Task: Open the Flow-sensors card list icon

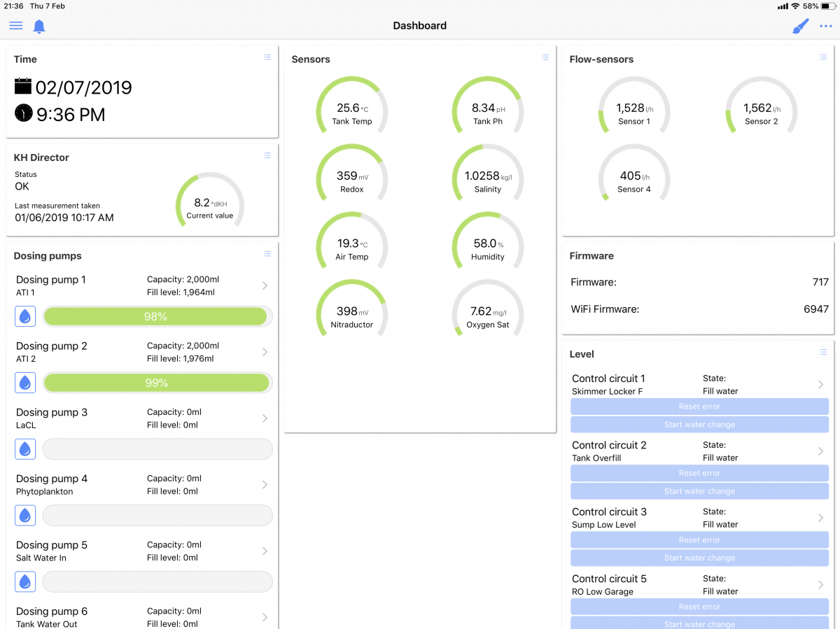Action: tap(823, 57)
